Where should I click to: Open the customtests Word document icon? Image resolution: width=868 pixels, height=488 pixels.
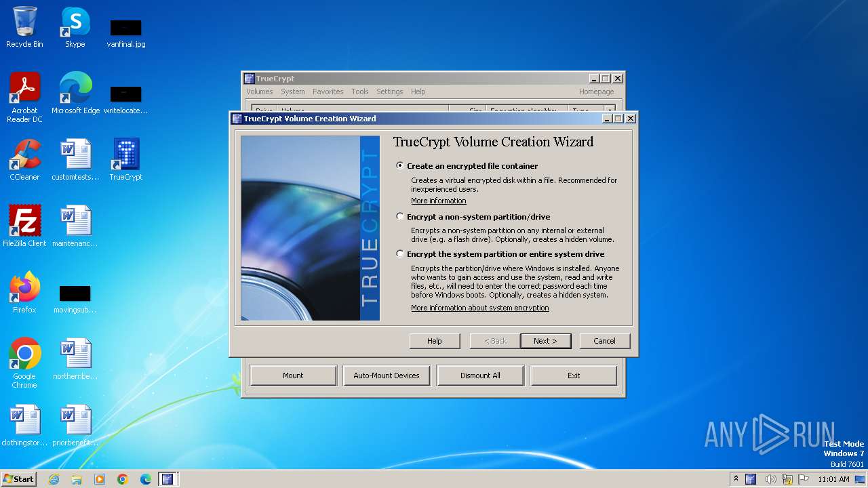coord(75,160)
